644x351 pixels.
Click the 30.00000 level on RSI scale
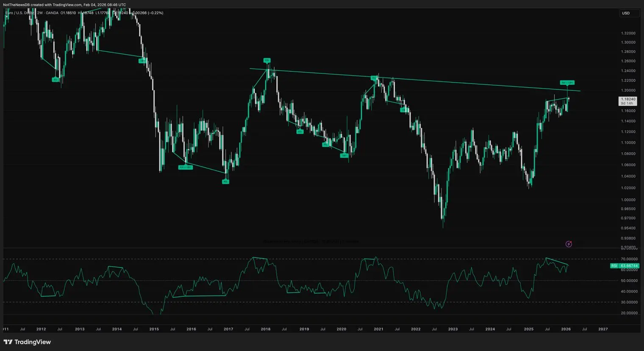click(629, 302)
